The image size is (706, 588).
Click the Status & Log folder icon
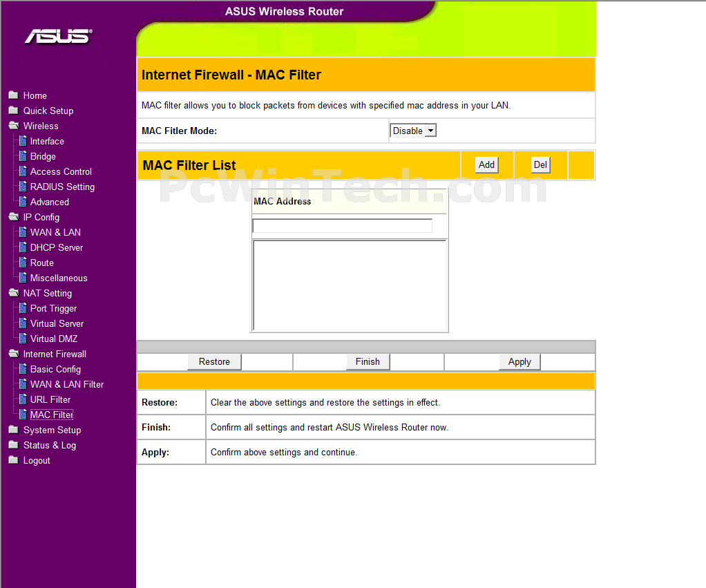[14, 445]
